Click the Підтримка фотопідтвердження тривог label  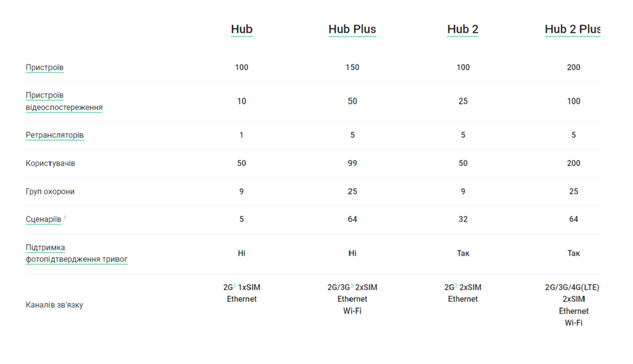(76, 253)
